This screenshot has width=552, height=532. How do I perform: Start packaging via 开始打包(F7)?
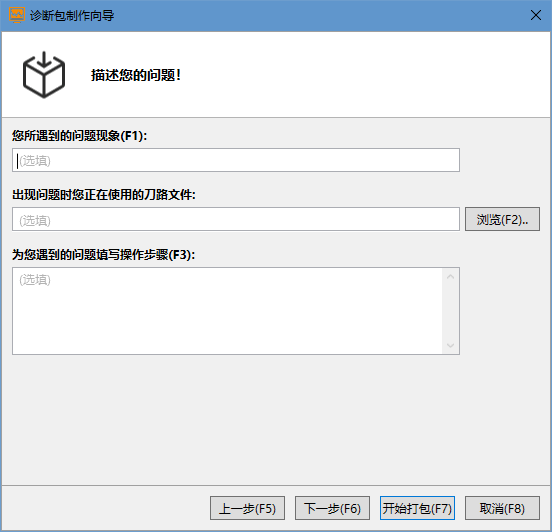[x=417, y=508]
